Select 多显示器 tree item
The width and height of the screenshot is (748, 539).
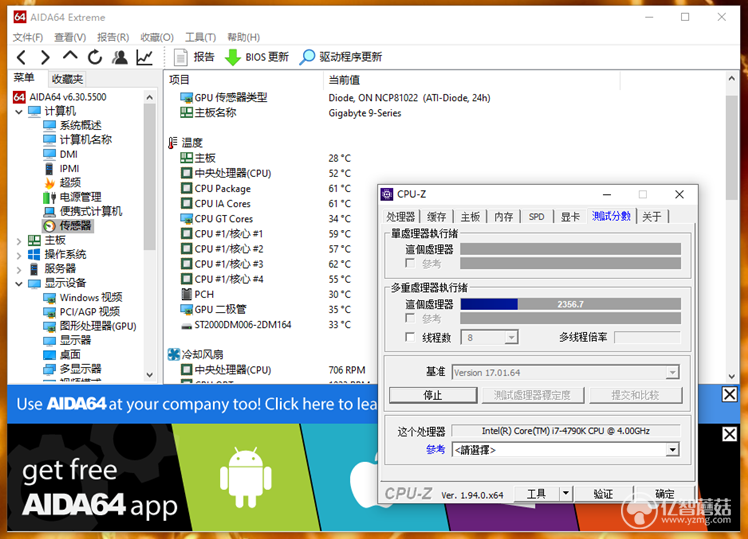pyautogui.click(x=73, y=369)
